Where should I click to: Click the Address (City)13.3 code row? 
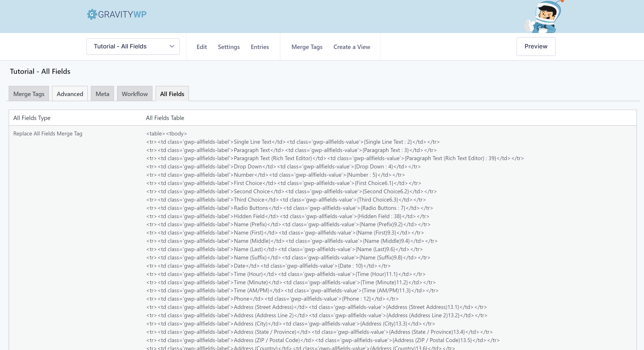[x=290, y=324]
